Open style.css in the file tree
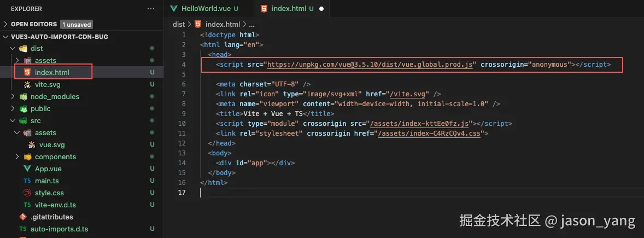Screen dimensions: 644x238 pyautogui.click(x=49, y=193)
